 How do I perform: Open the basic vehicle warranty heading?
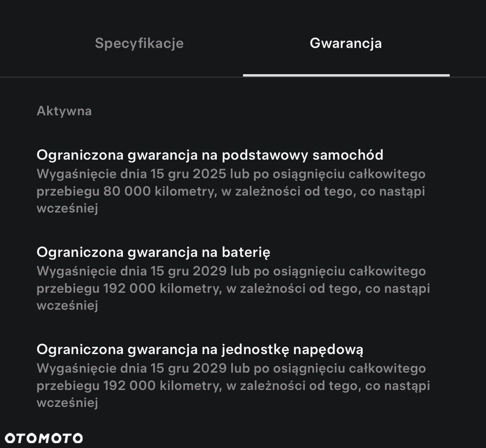(209, 155)
